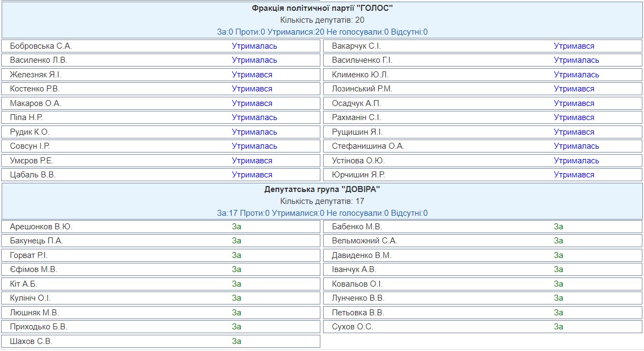
Task: Click the "ГОЛОС" faction header title
Action: click(322, 8)
